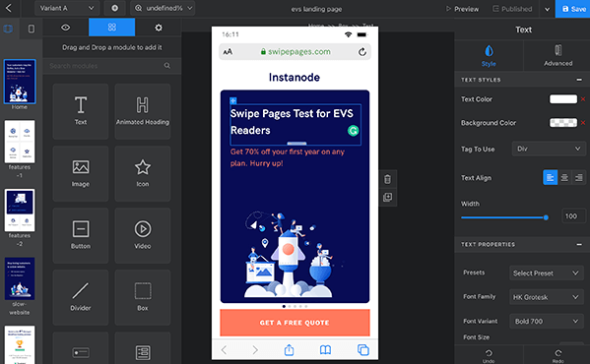The width and height of the screenshot is (590, 364).
Task: Add the Image module
Action: [x=81, y=173]
